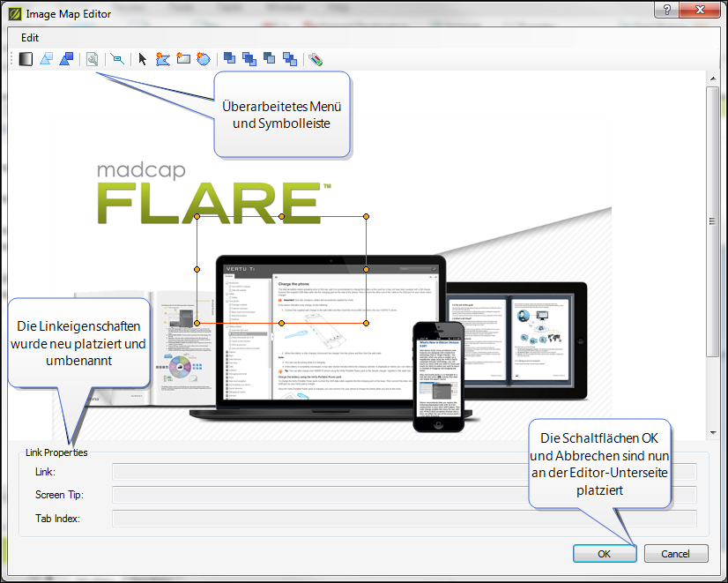Select the new circle hotspot tool
This screenshot has height=583, width=728.
(203, 59)
